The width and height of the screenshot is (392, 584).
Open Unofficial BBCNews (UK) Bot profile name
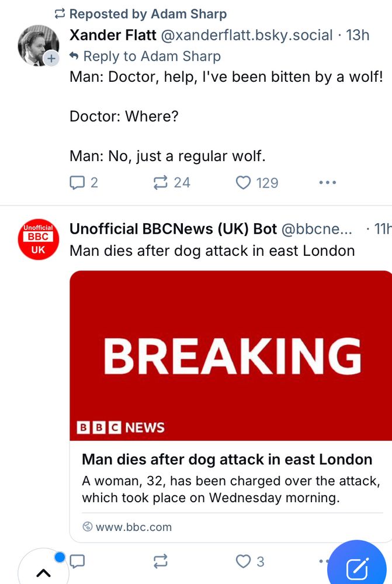coord(173,229)
